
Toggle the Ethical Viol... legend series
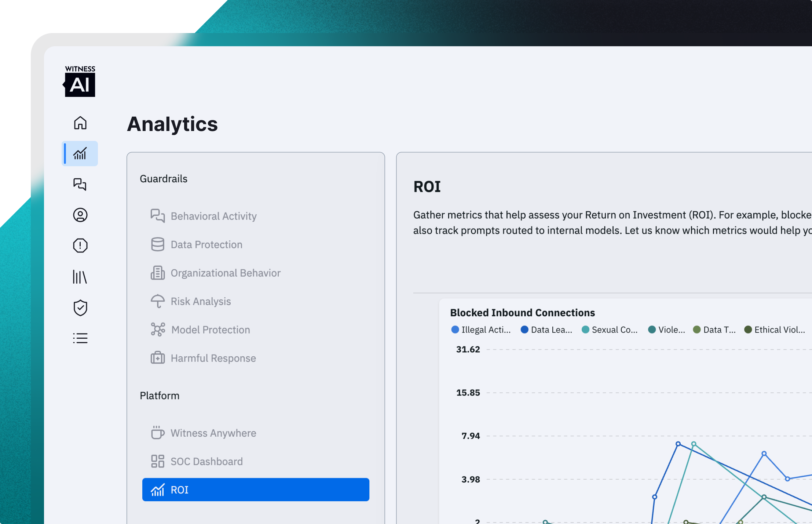point(775,330)
